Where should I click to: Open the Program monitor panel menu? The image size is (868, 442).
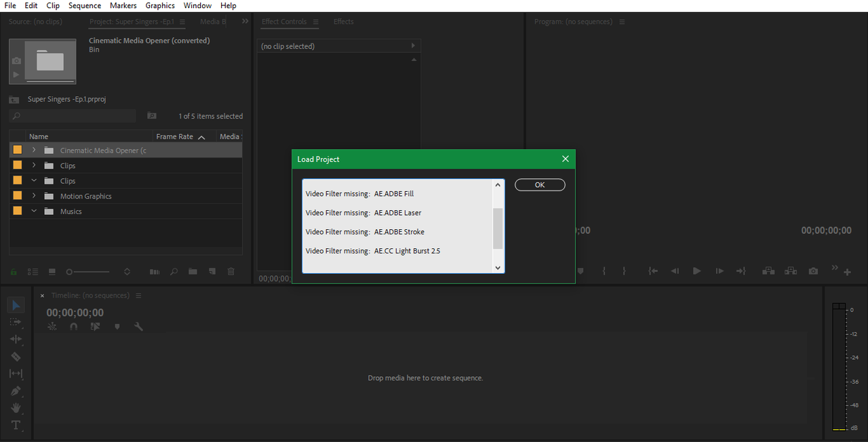[622, 22]
